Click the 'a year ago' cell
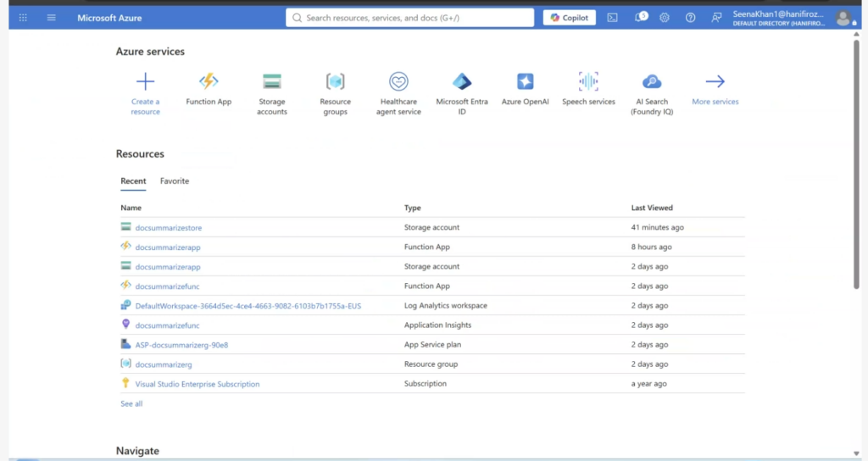Image resolution: width=868 pixels, height=461 pixels. [x=648, y=384]
